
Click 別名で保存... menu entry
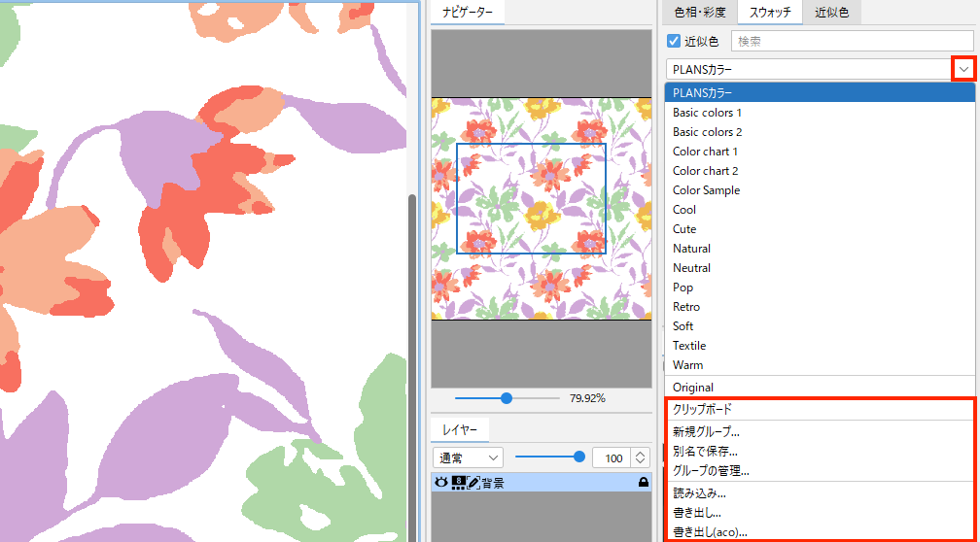pos(820,451)
